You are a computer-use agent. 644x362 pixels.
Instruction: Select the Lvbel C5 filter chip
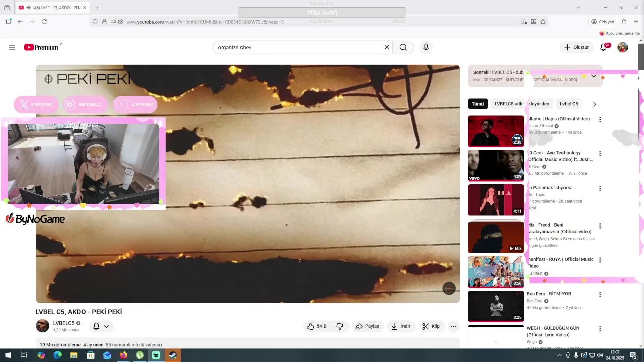(x=569, y=104)
